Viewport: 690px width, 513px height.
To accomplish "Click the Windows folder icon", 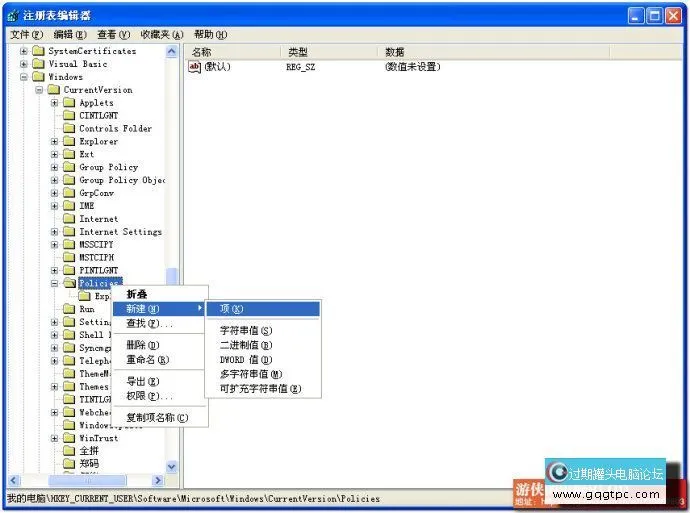I will click(x=39, y=77).
